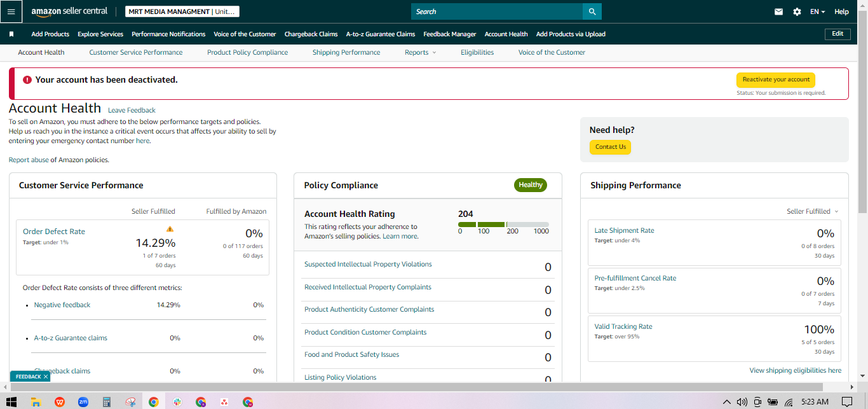Screen dimensions: 868x409
Task: Open the Snipping Tool taskbar icon
Action: 130,402
